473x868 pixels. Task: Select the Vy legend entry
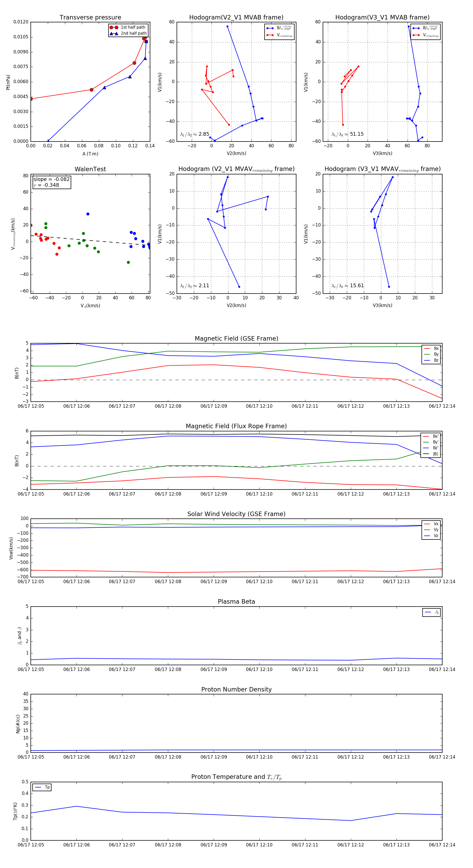431,530
